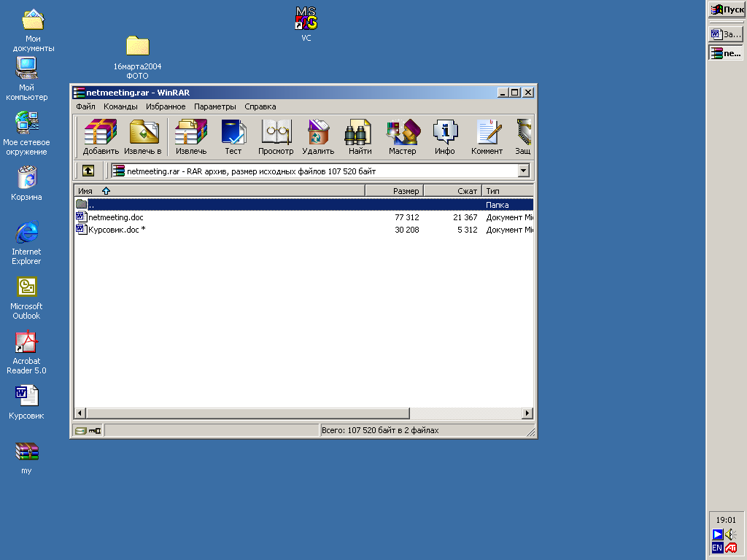The height and width of the screenshot is (560, 747).
Task: Select the netmeeting.doc file name
Action: 116,217
